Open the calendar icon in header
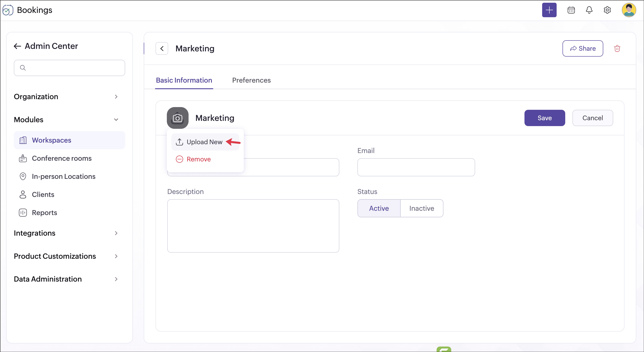This screenshot has height=352, width=644. point(571,10)
